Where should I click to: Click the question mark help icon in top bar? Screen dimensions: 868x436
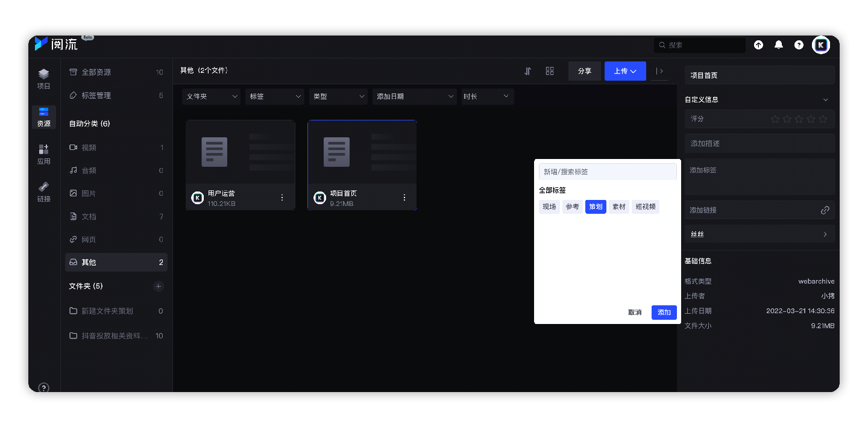(799, 45)
